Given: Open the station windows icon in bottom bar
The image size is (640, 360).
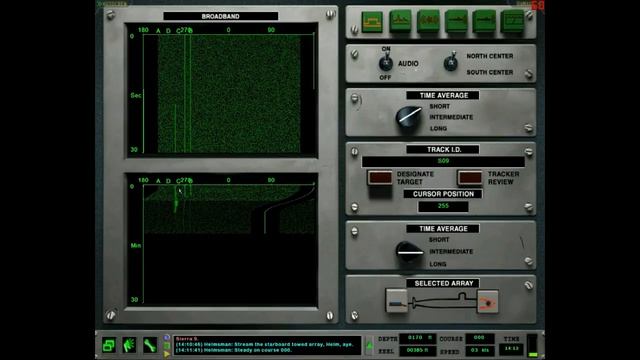Looking at the screenshot, I should [x=109, y=345].
